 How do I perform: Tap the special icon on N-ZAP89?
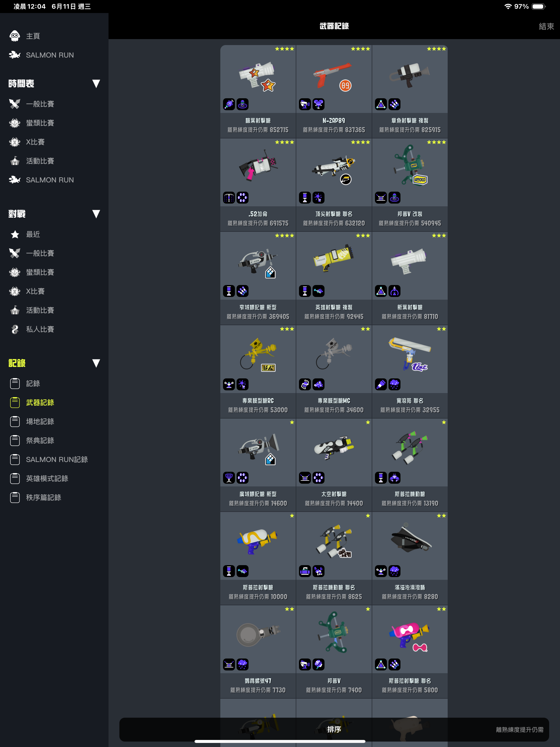[x=318, y=104]
